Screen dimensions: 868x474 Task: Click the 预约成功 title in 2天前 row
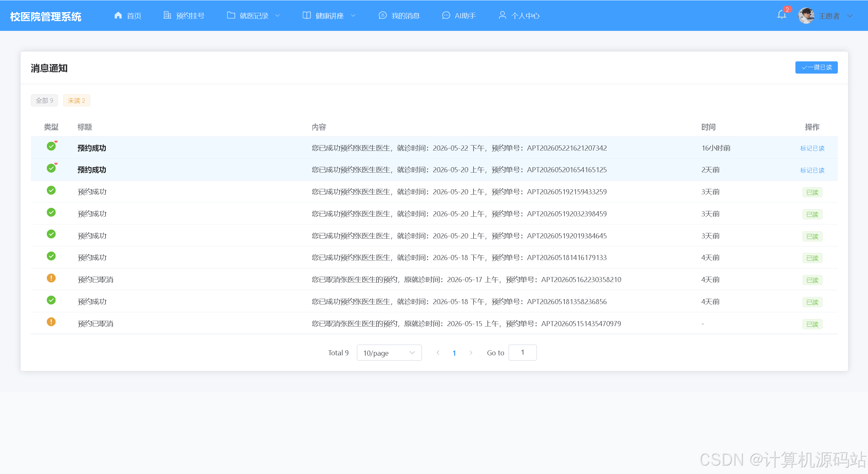click(92, 170)
